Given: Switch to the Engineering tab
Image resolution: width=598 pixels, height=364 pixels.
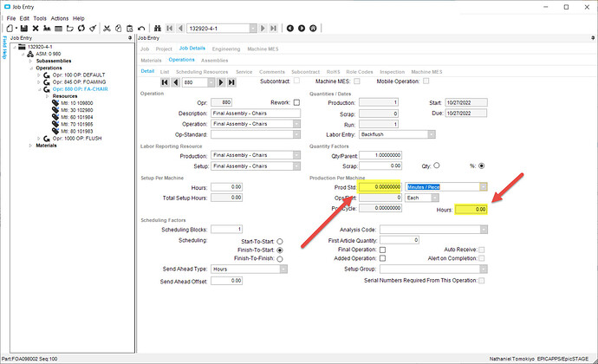Looking at the screenshot, I should pos(226,49).
